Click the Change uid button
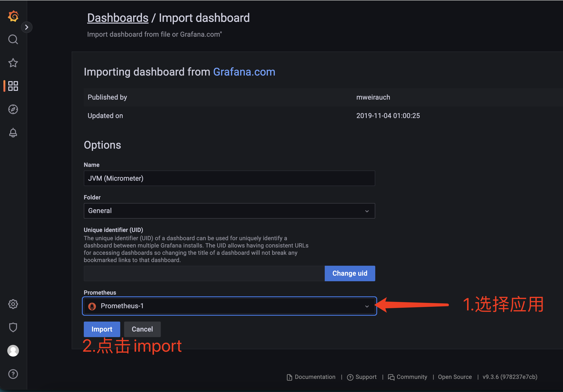This screenshot has width=563, height=392. (350, 273)
